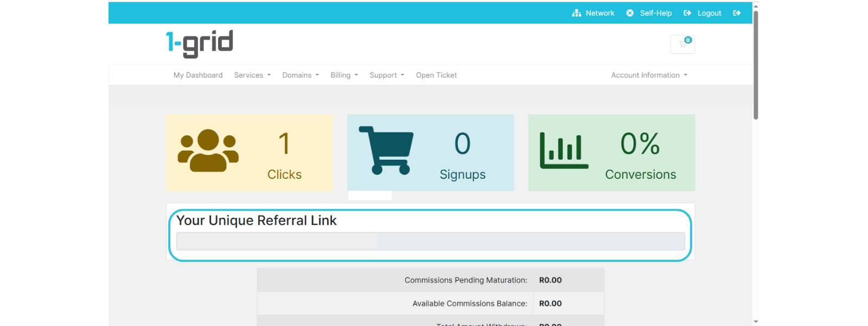Open the Self-Help link

pos(656,13)
